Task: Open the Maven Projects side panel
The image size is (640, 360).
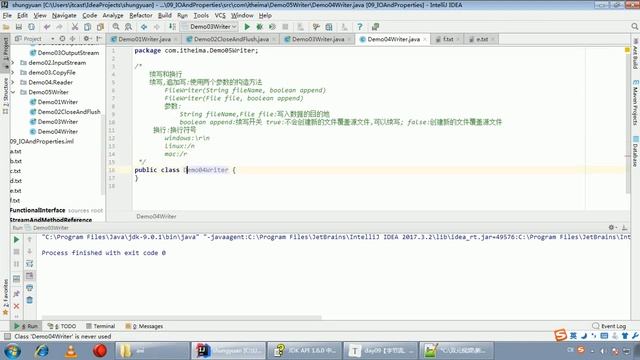Action: tap(635, 103)
